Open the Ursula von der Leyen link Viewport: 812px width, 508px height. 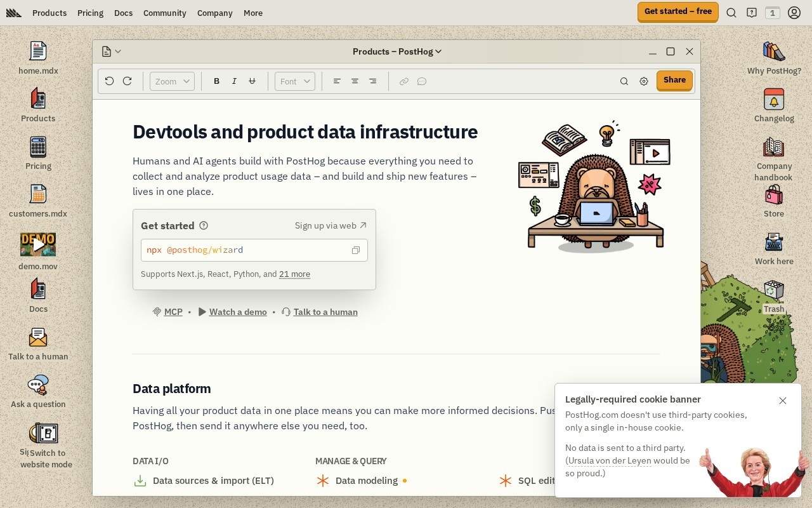[x=610, y=460]
